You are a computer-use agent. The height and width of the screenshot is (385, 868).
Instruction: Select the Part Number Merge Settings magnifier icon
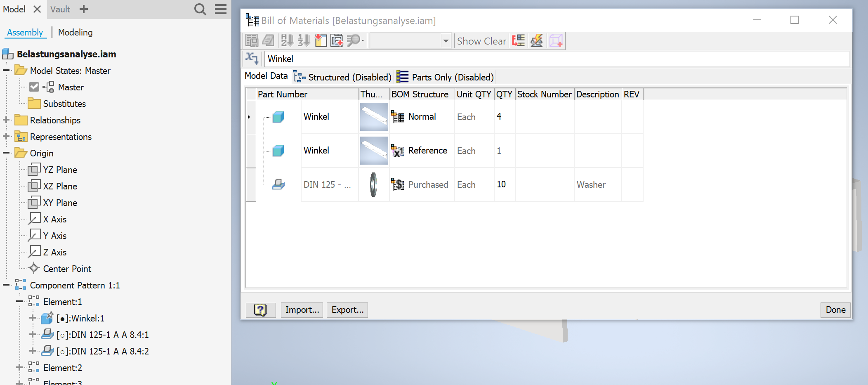tap(354, 40)
